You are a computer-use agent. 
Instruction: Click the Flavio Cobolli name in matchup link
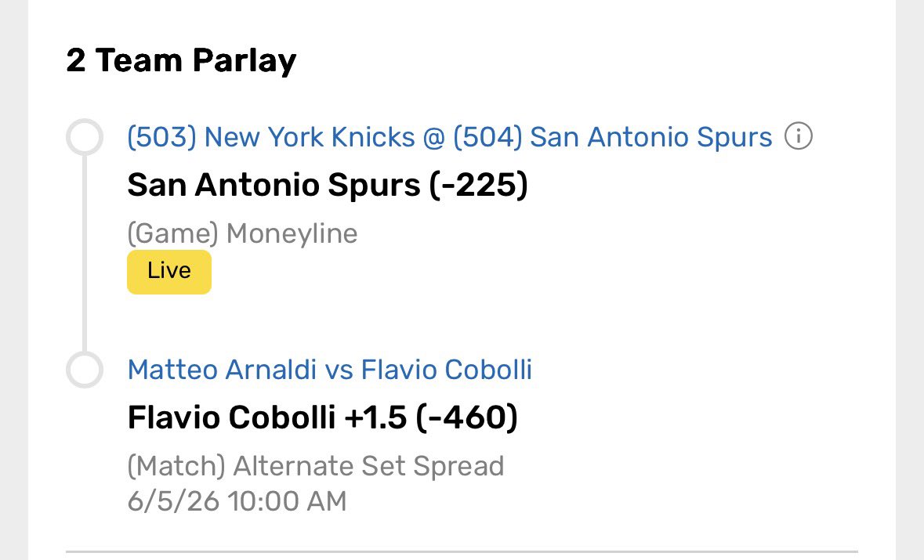click(x=446, y=370)
